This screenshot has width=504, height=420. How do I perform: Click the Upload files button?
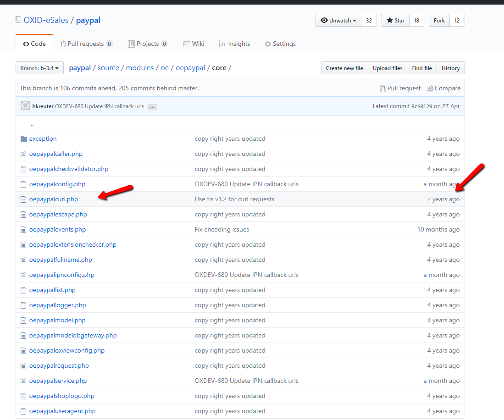click(388, 68)
